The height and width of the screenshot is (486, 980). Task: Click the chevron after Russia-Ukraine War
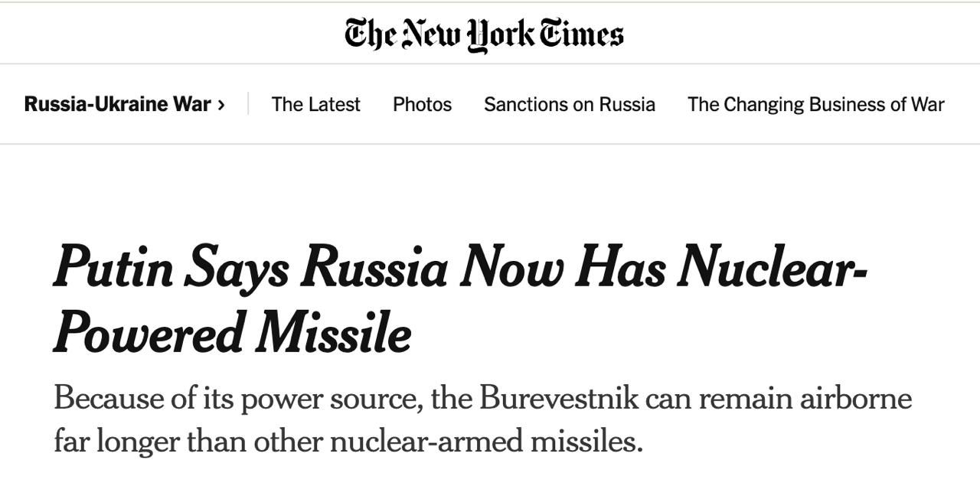221,105
